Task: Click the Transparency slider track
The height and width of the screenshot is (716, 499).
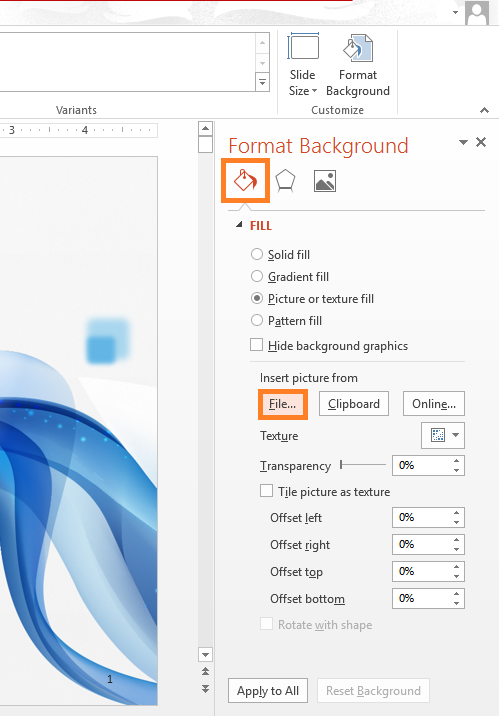Action: tap(363, 465)
